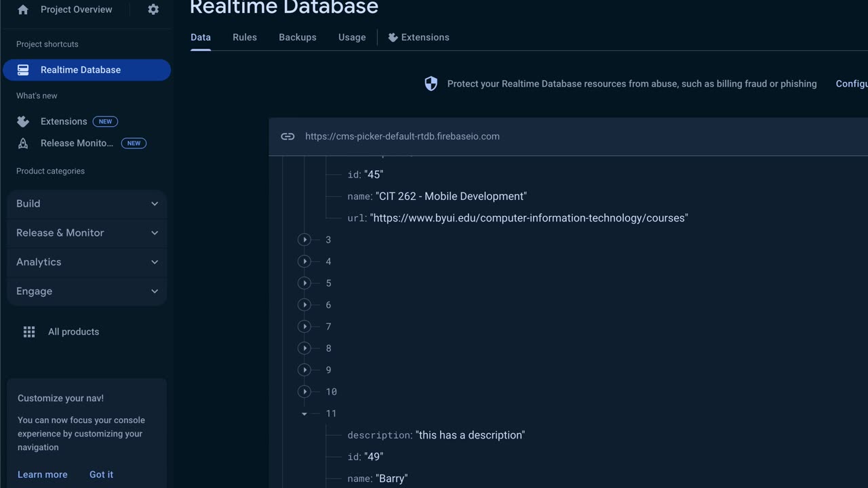Click the byui.edu url value
This screenshot has height=488, width=868.
pos(529,218)
